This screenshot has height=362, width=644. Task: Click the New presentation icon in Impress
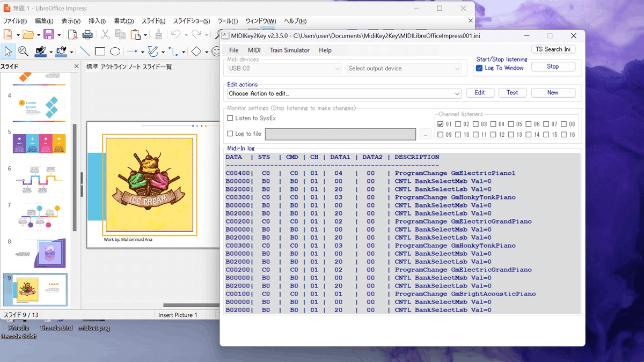coord(8,35)
